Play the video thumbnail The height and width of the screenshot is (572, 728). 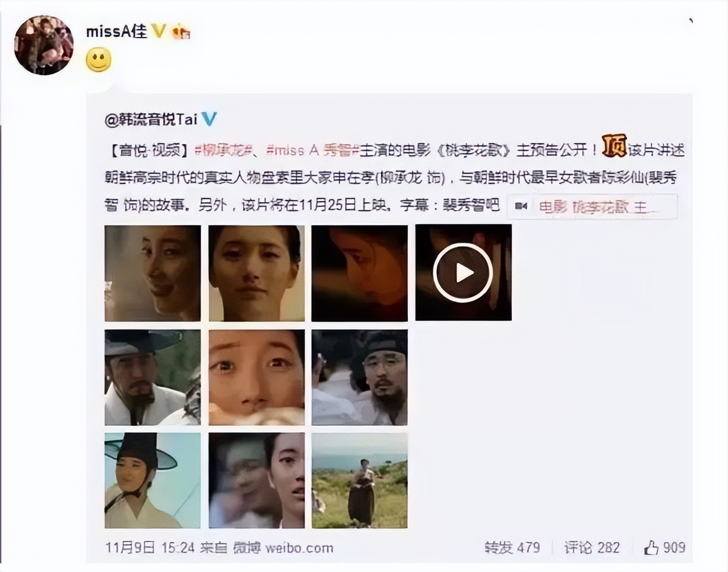[x=463, y=272]
